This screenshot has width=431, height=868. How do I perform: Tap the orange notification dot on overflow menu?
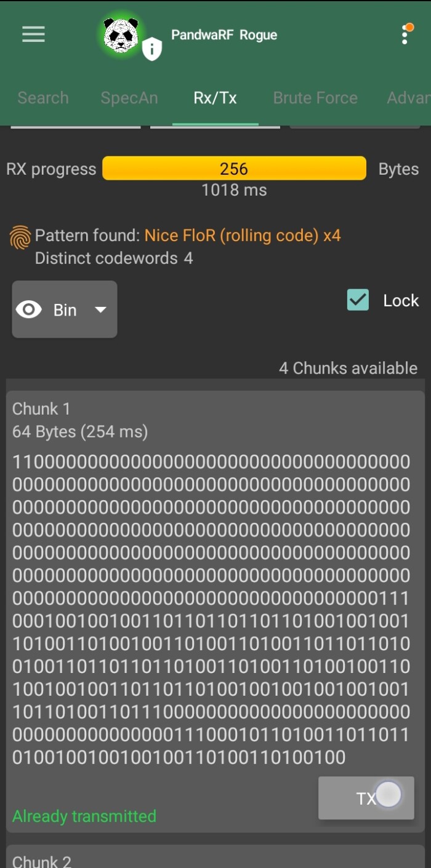click(409, 26)
